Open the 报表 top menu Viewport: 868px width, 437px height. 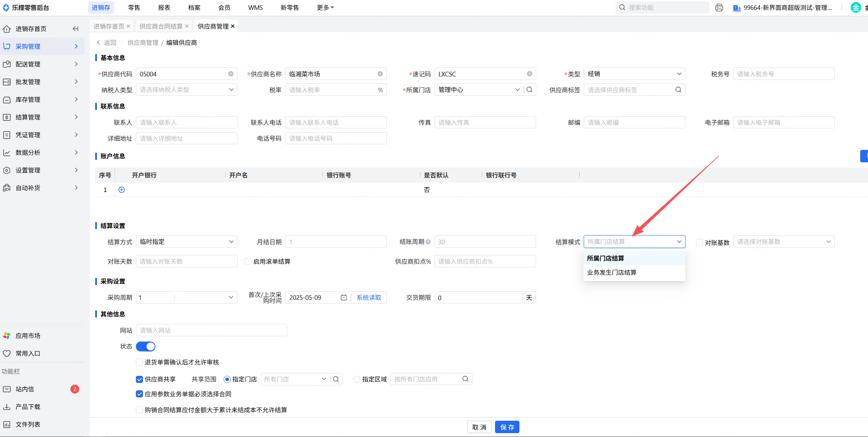pyautogui.click(x=164, y=8)
